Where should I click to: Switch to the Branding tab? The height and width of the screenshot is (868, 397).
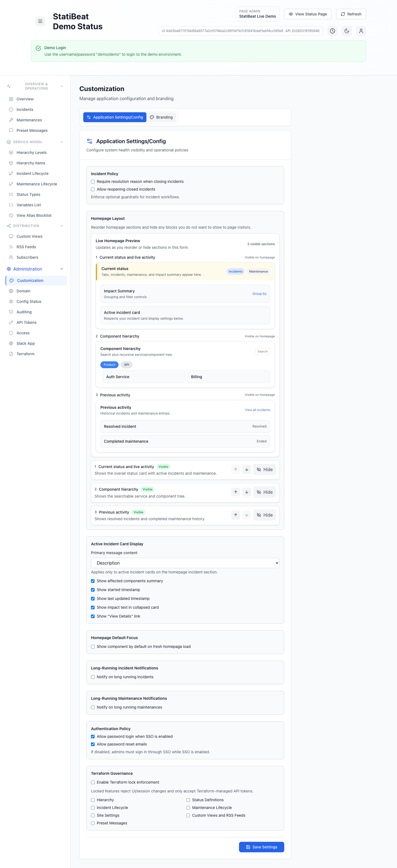[x=161, y=117]
